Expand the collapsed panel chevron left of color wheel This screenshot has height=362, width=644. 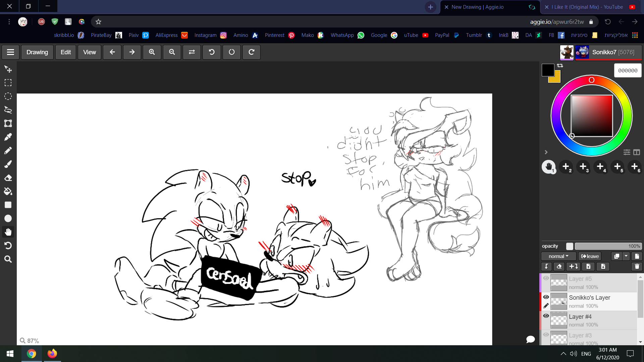point(546,152)
